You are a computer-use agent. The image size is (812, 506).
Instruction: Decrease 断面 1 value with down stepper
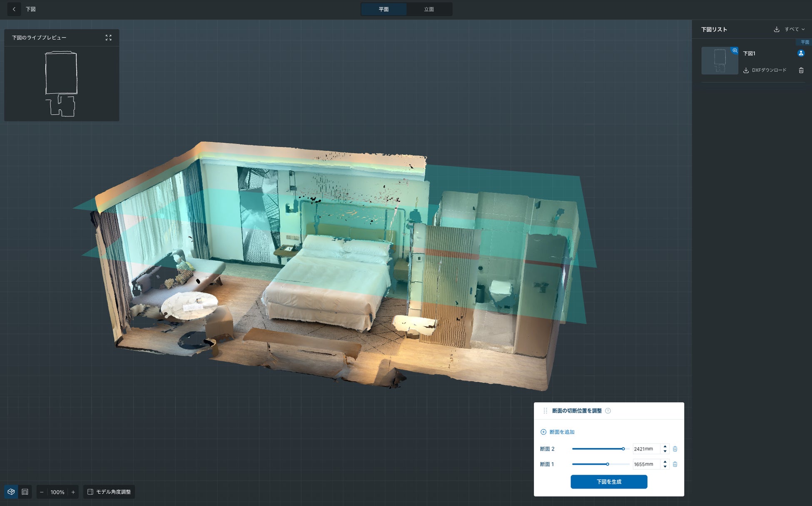(x=665, y=467)
